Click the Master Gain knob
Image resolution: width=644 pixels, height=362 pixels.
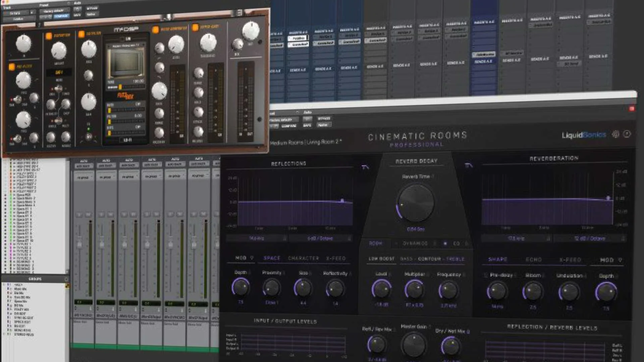coord(414,345)
